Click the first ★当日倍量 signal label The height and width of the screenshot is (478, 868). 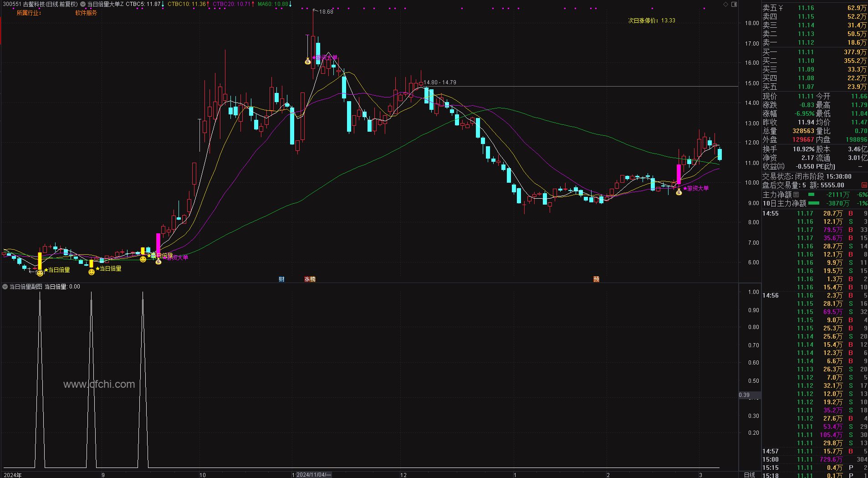57,270
